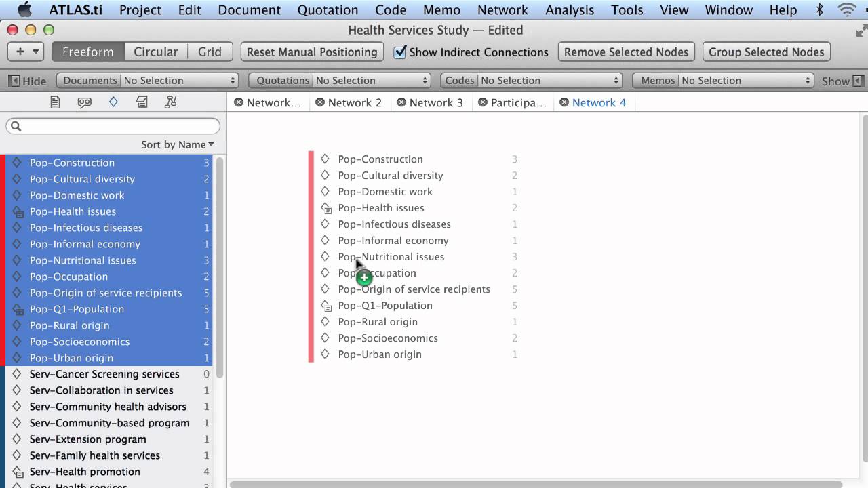Click the horizontal scrollbar of network canvas

pos(536,485)
